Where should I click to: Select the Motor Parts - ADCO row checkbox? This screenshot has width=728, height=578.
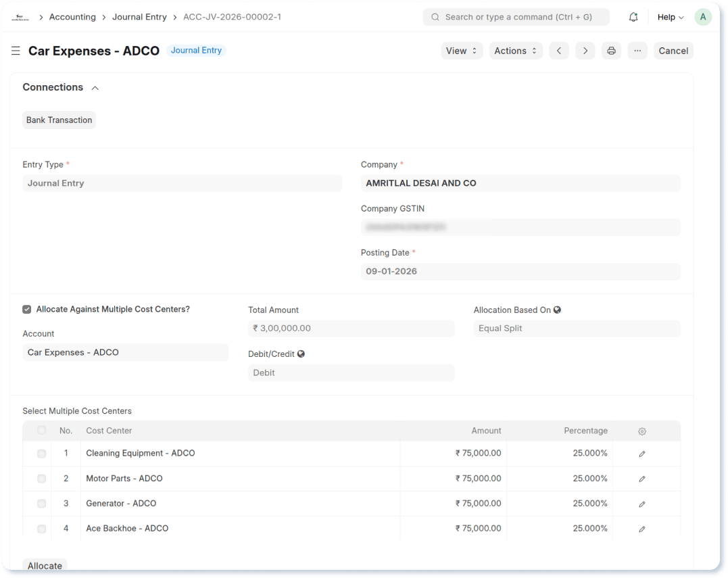tap(41, 478)
